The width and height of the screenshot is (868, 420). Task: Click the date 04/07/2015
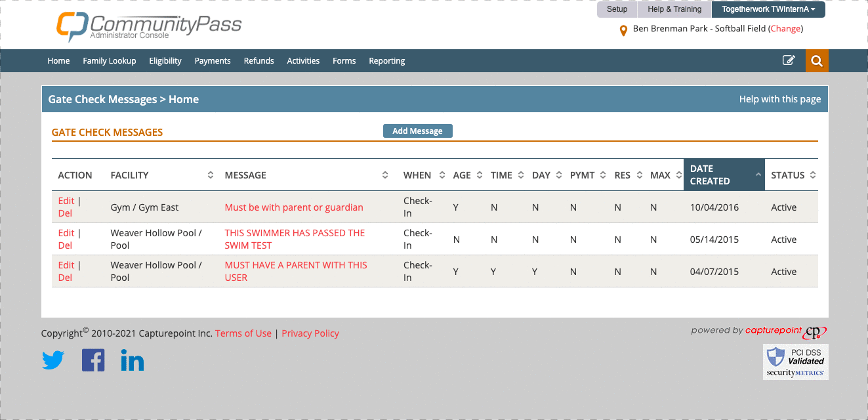click(714, 272)
